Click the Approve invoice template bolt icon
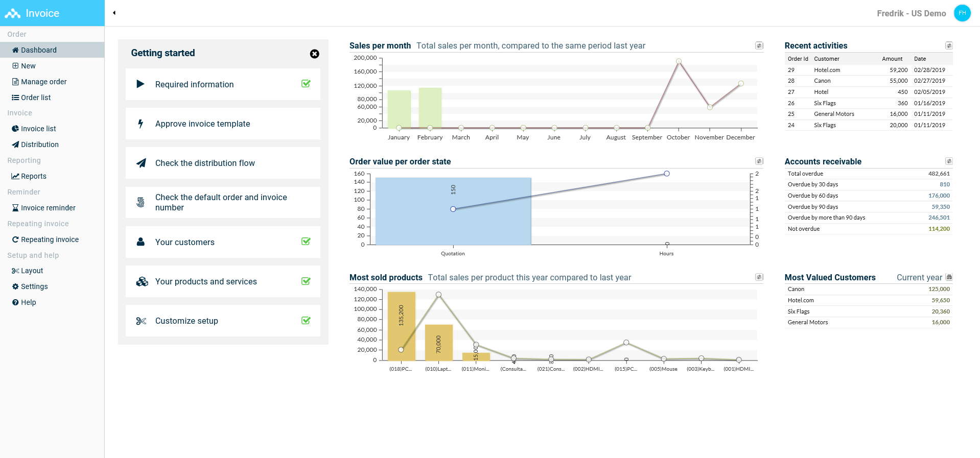980x458 pixels. [141, 124]
